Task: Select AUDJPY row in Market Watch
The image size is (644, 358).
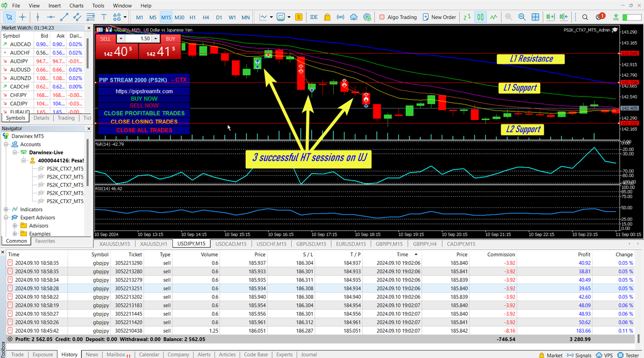Action: 43,62
